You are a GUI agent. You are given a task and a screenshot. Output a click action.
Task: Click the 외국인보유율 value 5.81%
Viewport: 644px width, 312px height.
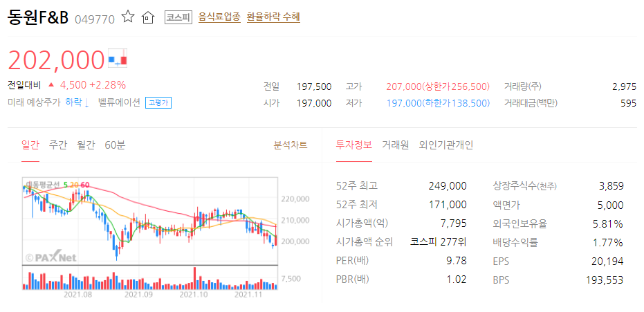(608, 223)
